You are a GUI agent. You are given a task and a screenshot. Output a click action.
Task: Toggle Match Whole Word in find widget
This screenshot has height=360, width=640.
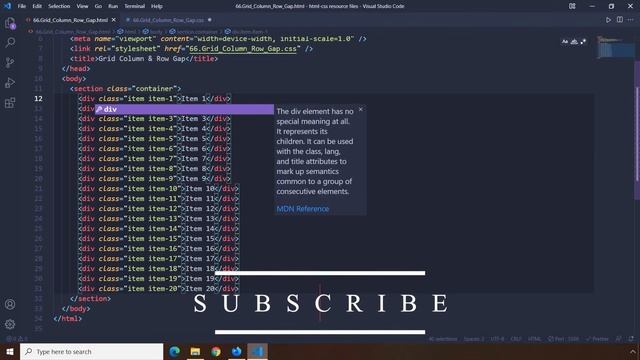coord(574,41)
